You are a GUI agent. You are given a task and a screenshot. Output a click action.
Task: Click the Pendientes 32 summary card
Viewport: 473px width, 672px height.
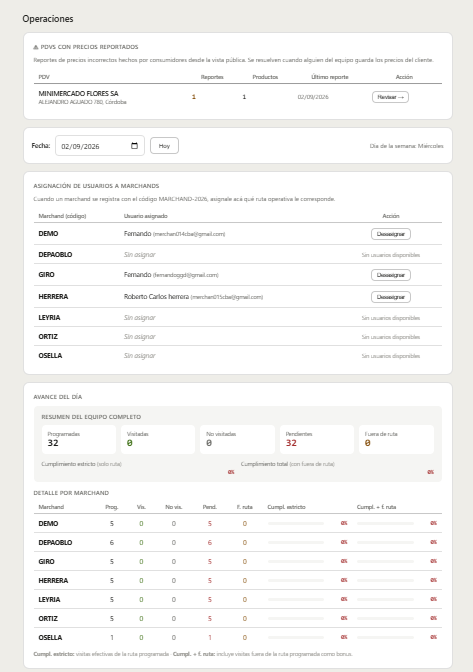coord(317,439)
